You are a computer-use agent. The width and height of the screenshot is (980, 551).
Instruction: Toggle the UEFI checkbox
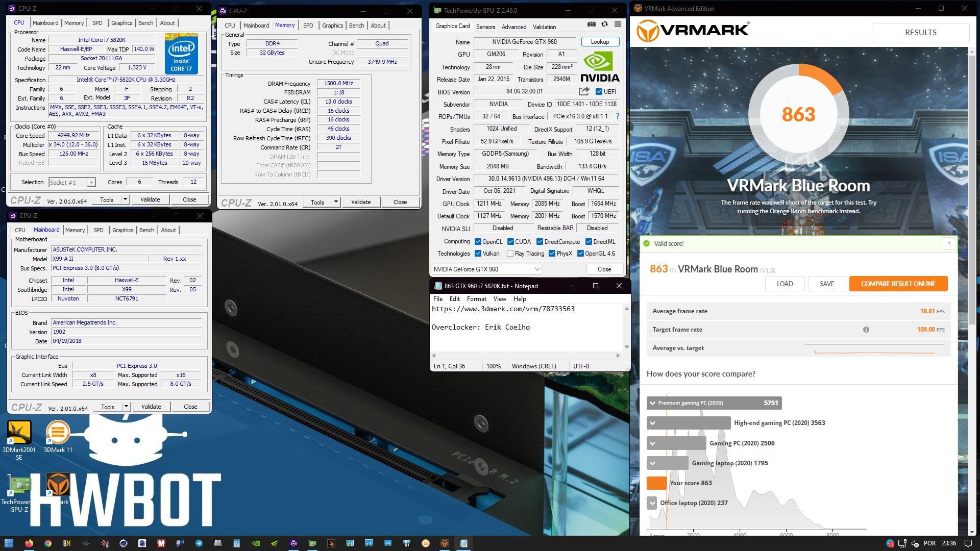point(599,92)
